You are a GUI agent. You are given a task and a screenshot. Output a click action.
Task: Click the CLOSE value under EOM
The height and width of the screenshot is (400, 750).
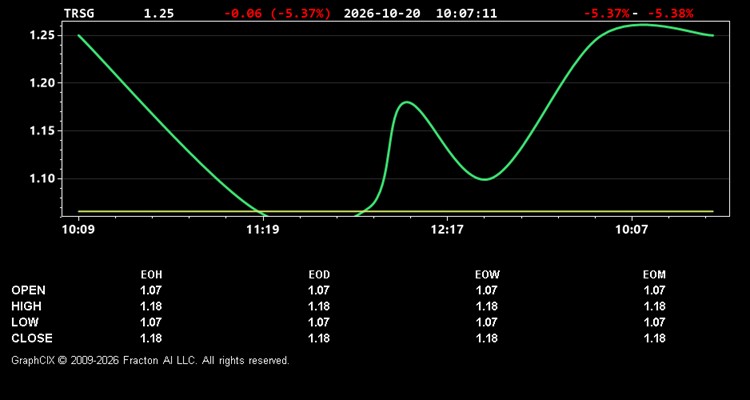tap(654, 338)
